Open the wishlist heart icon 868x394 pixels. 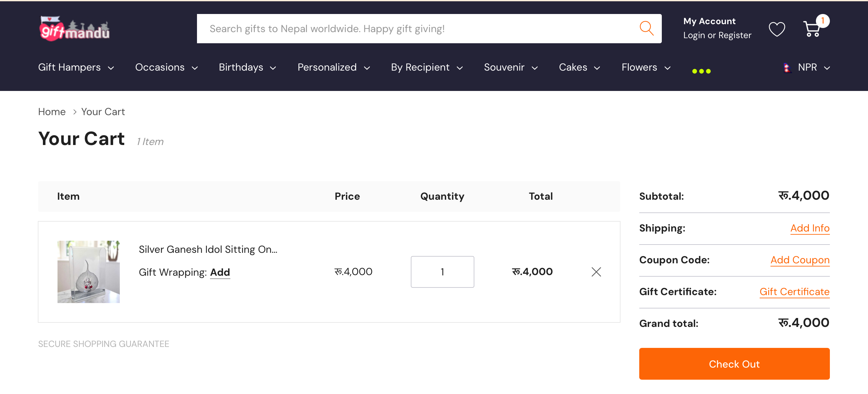tap(777, 29)
